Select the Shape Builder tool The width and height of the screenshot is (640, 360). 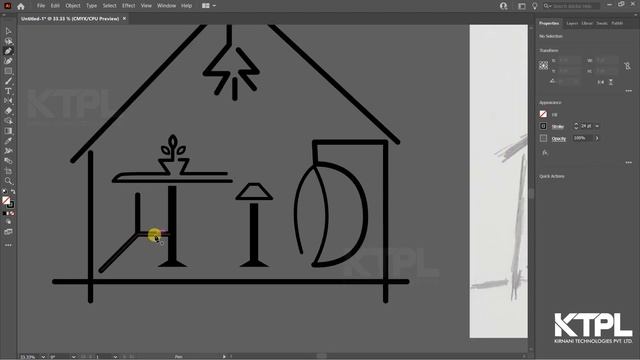(8, 121)
